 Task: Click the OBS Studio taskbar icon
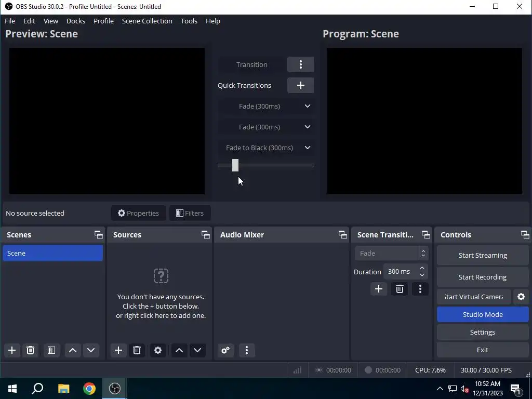(x=115, y=389)
